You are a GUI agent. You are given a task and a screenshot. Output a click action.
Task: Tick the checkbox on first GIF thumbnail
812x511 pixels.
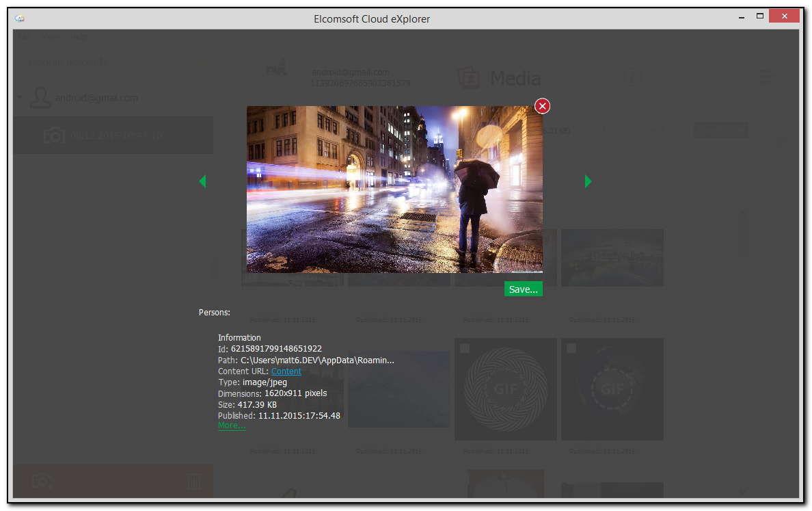(x=465, y=348)
